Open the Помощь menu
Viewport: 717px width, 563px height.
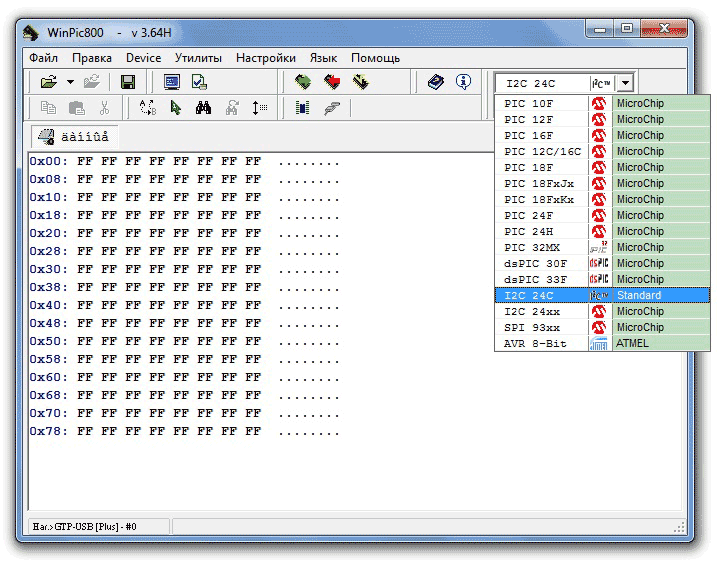click(375, 58)
